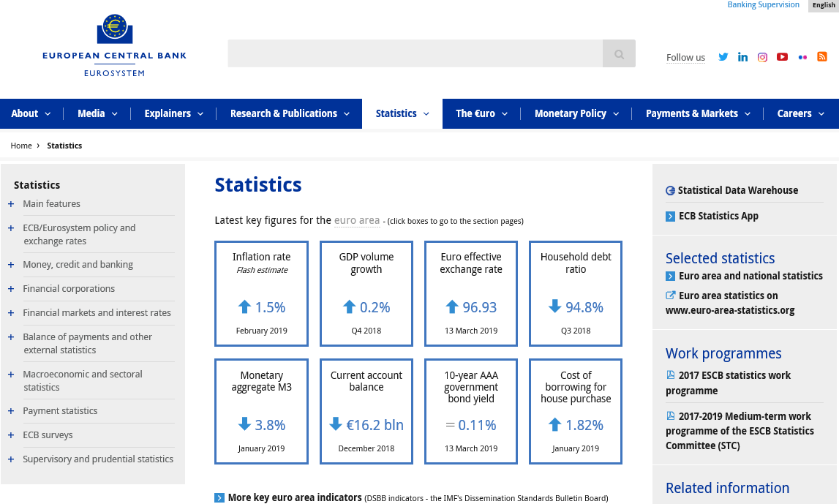This screenshot has width=839, height=504.
Task: Open the Media menu
Action: click(97, 113)
